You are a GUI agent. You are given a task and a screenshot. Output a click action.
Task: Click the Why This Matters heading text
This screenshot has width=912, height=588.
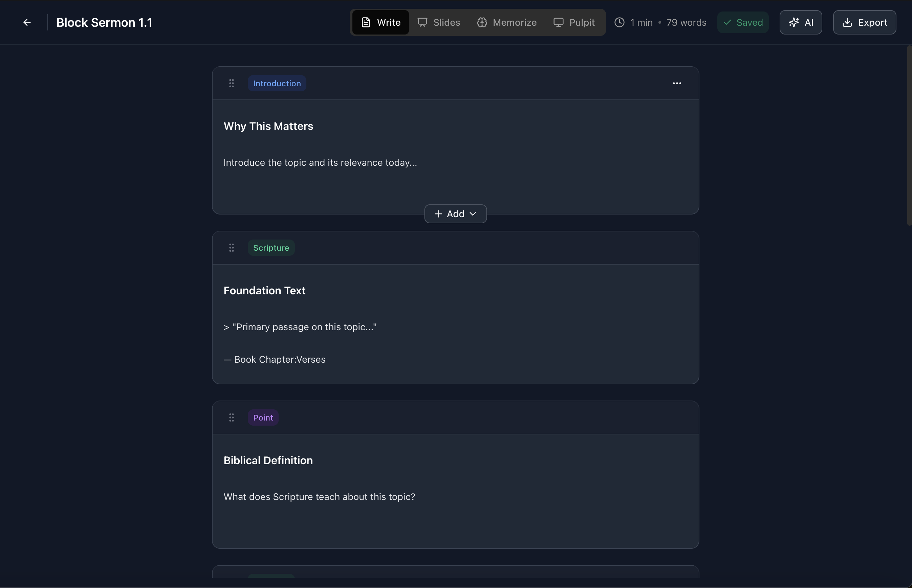tap(268, 126)
